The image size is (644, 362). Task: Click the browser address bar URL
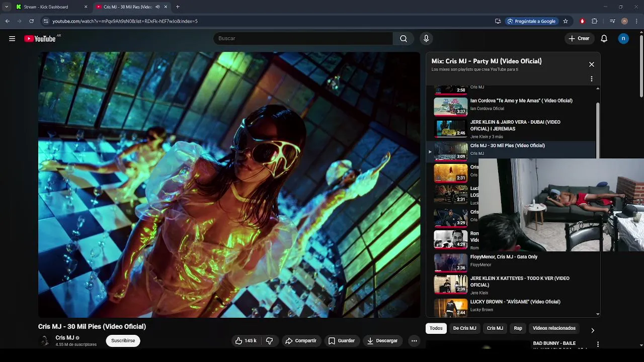point(125,21)
